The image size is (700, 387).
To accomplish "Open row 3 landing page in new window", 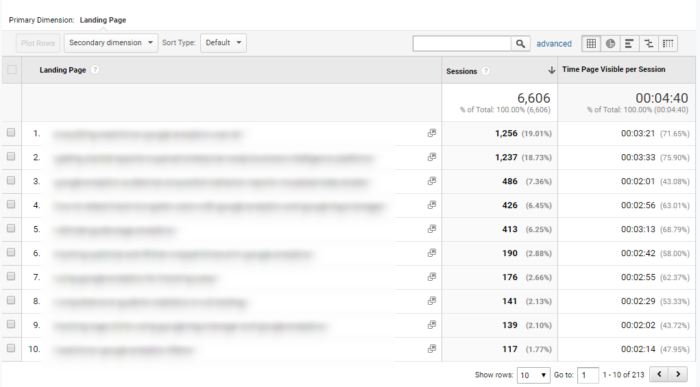I will coord(432,181).
